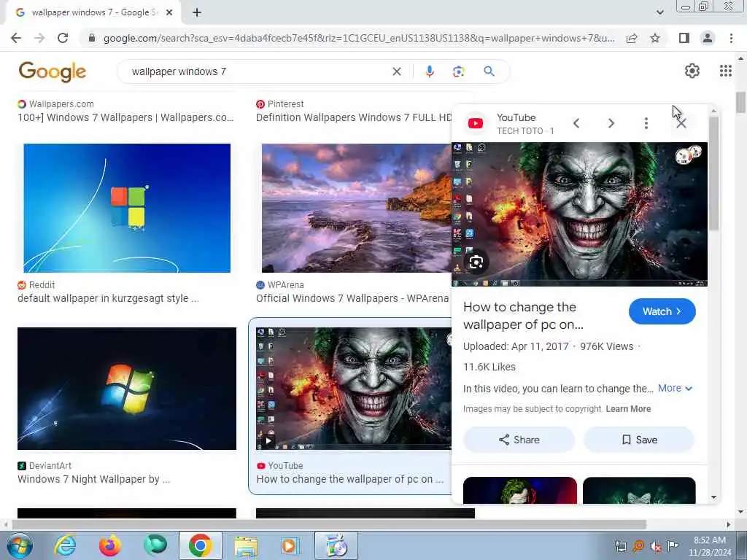Click the horizontal scrollbar at page bottom

point(329,524)
